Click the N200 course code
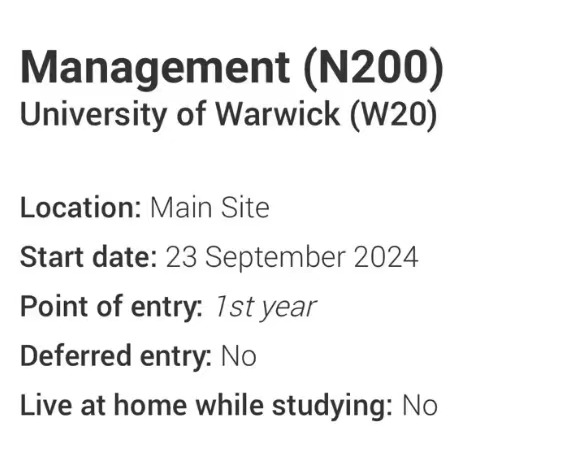 click(373, 68)
